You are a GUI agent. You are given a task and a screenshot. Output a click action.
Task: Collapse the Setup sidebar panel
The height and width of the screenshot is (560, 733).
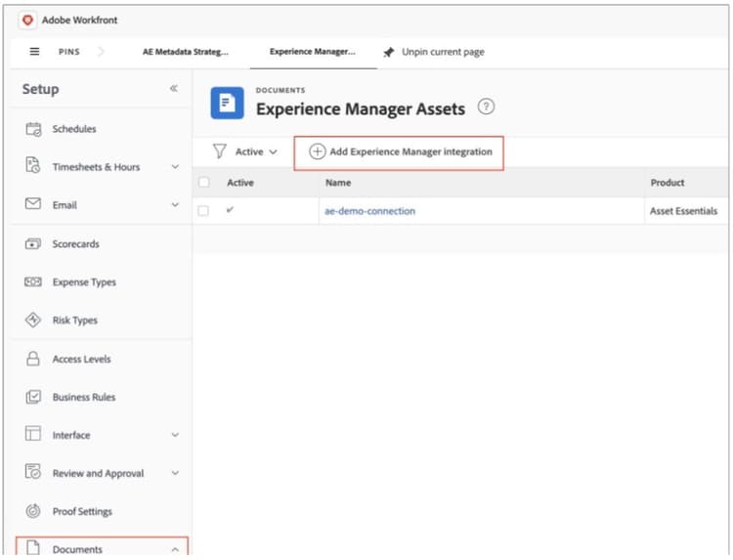point(173,89)
